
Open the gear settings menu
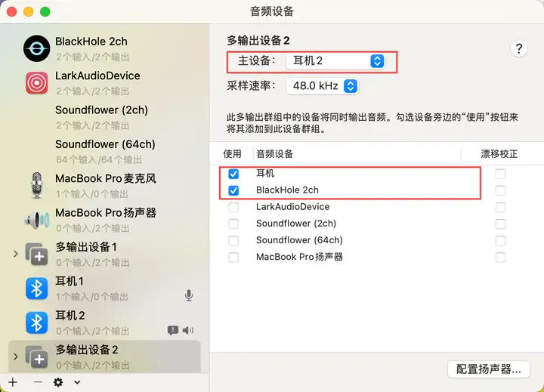58,382
